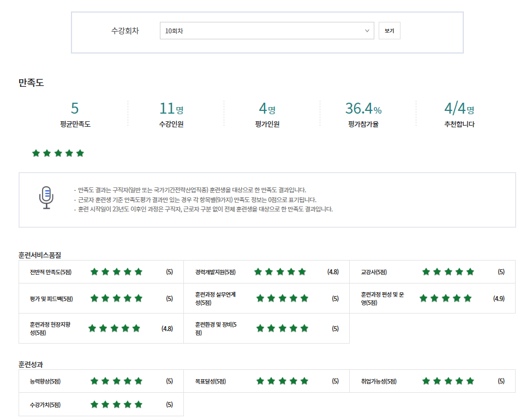The width and height of the screenshot is (532, 419).
Task: Click the 경력개발지원 star rating
Action: (x=280, y=272)
